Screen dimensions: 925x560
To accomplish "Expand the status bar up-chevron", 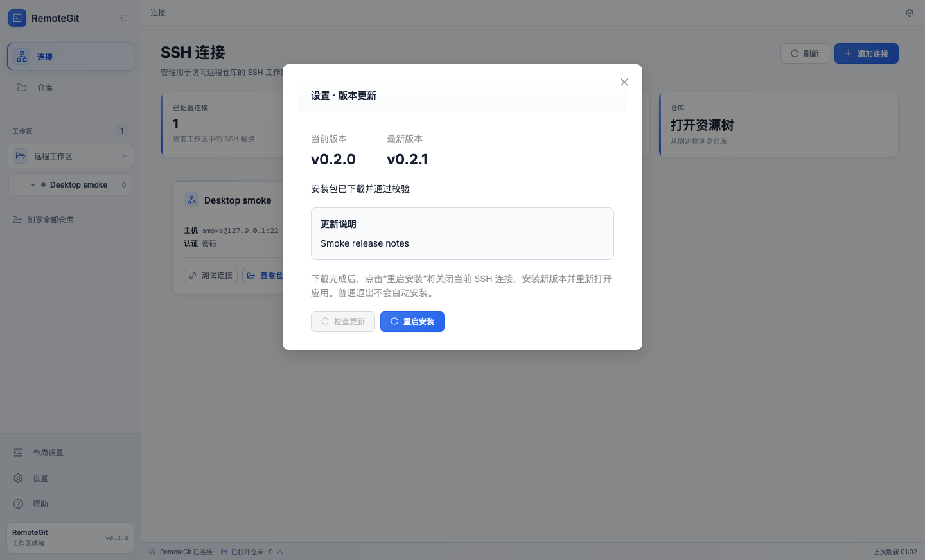I will pyautogui.click(x=280, y=552).
